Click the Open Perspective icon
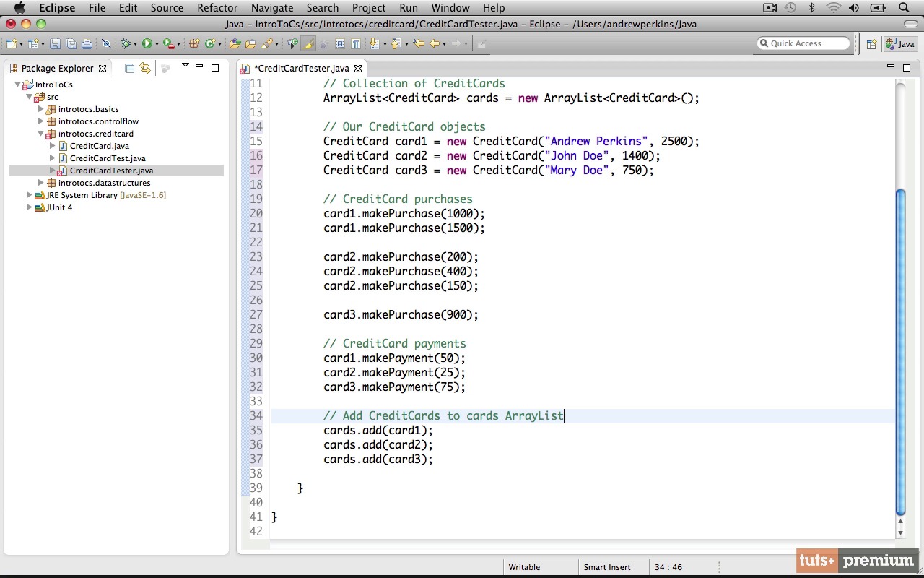 (x=871, y=44)
